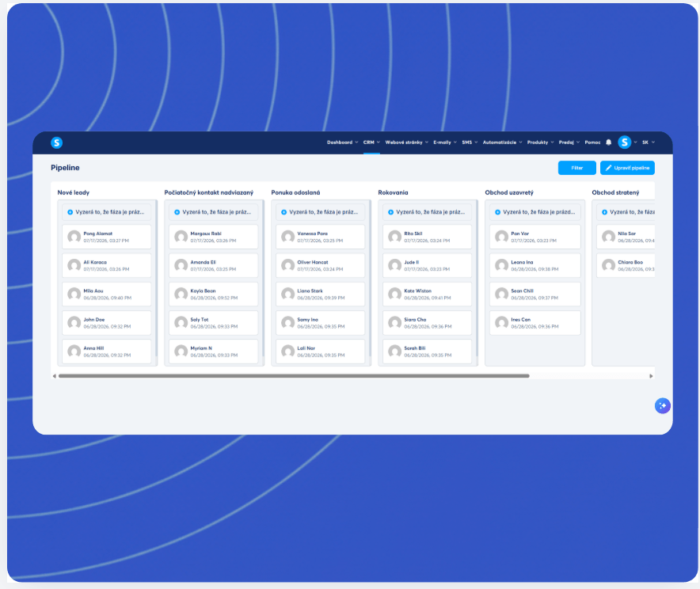Click Pan Var's avatar icon
The image size is (700, 589).
[x=502, y=237]
